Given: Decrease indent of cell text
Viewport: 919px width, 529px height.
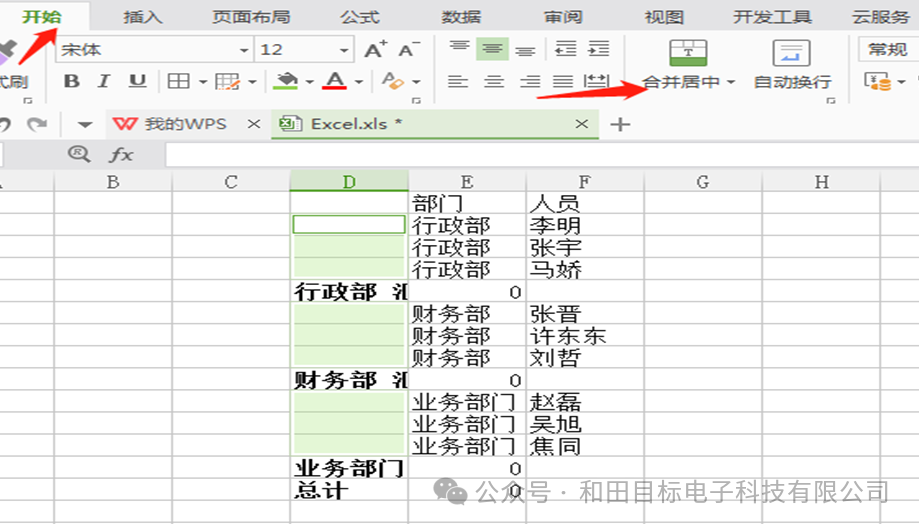Looking at the screenshot, I should point(566,49).
